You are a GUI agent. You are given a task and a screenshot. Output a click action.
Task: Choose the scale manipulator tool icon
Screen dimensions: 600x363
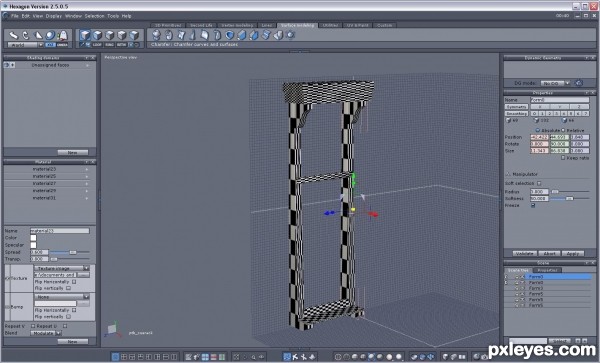38,35
